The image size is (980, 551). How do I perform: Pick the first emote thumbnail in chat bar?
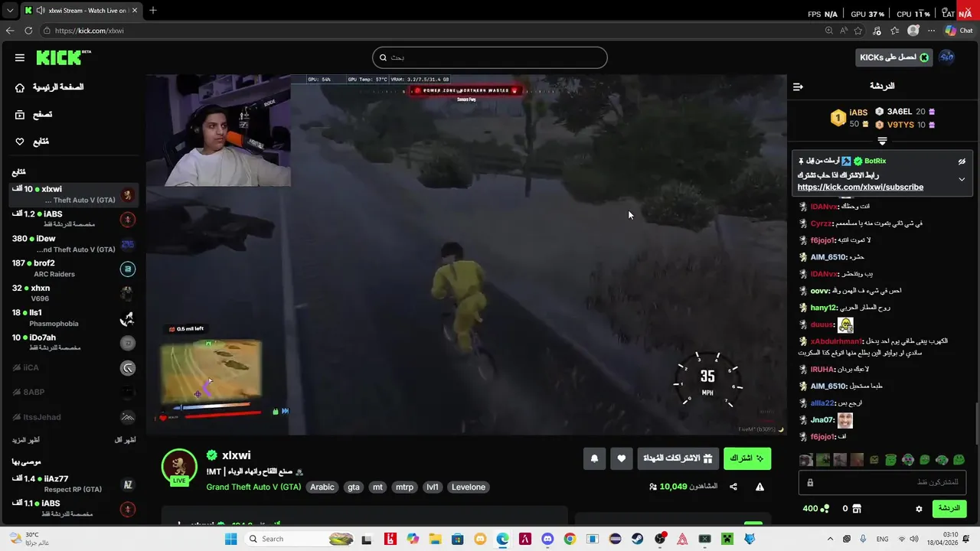click(806, 460)
